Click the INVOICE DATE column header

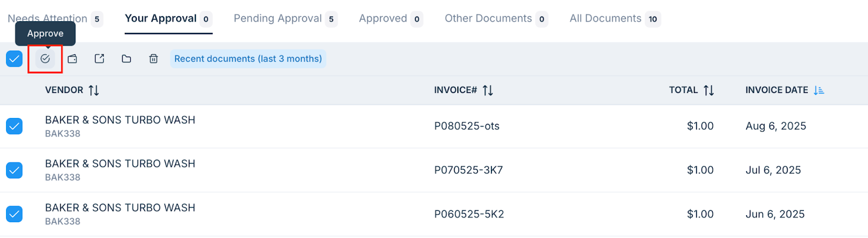coord(777,90)
